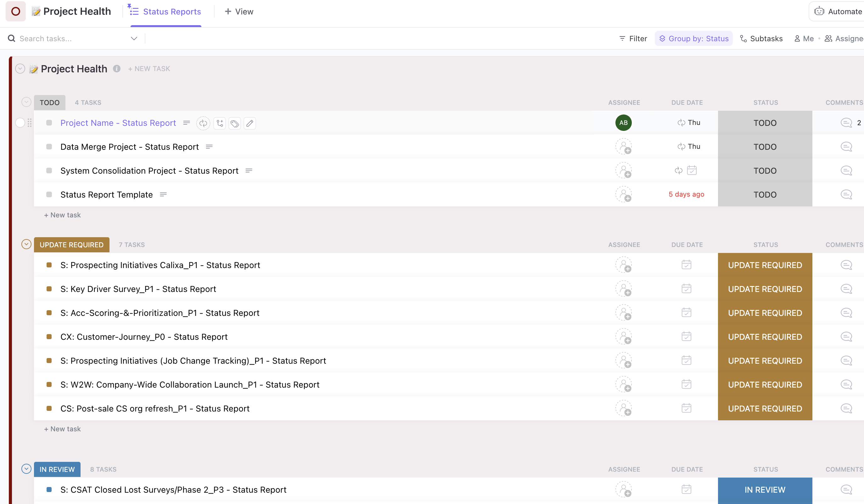Toggle the Me filter

(804, 38)
